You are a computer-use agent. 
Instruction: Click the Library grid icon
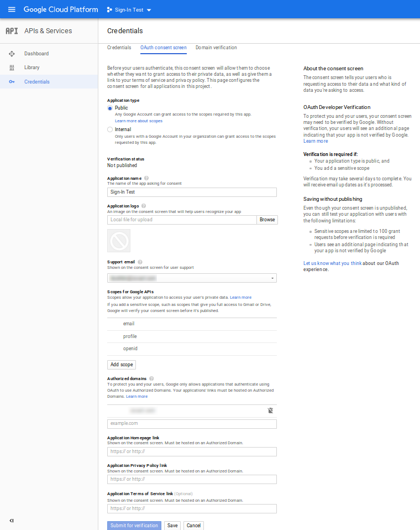coord(12,67)
